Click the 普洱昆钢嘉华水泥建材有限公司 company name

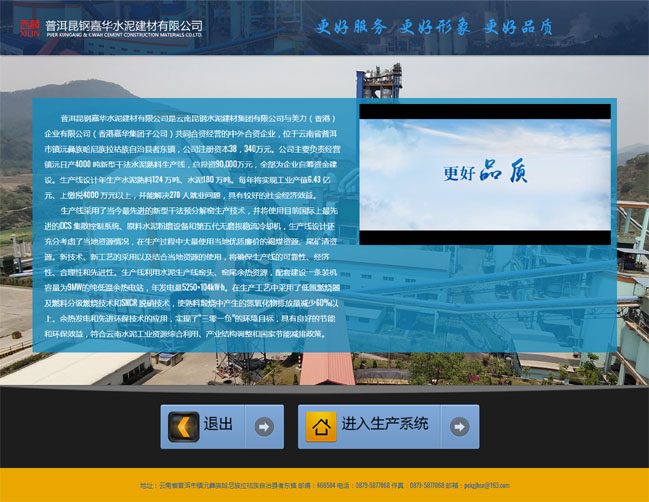pos(123,23)
